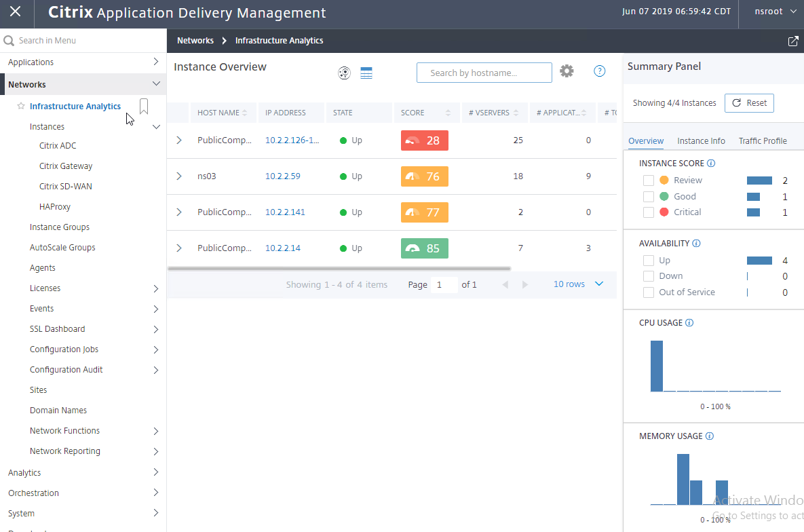Show Instance Score info tooltip icon
The height and width of the screenshot is (532, 804).
pyautogui.click(x=711, y=163)
